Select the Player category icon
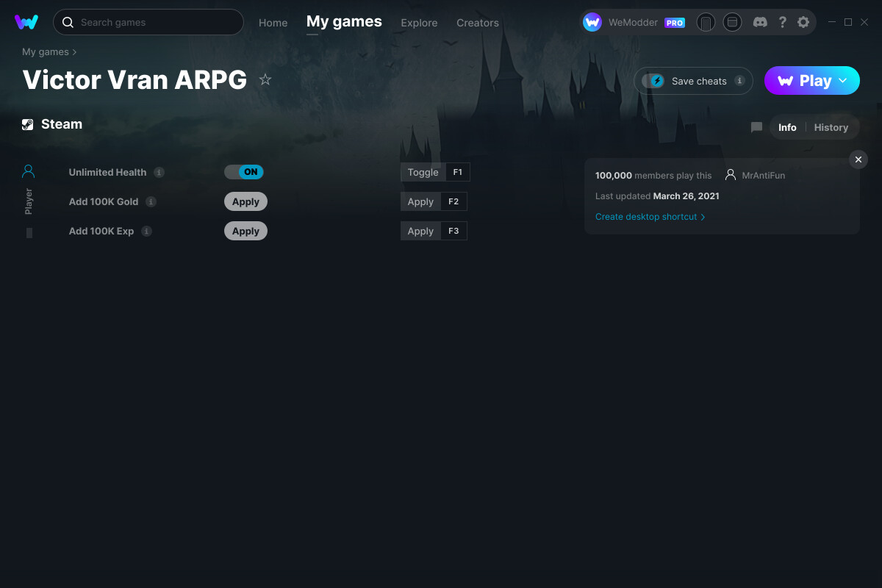 point(29,171)
